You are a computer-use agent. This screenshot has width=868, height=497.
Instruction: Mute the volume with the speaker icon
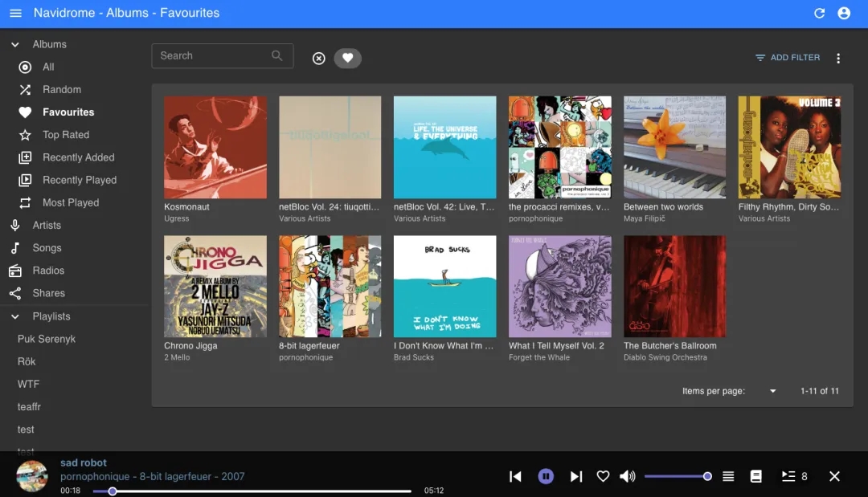(x=627, y=476)
